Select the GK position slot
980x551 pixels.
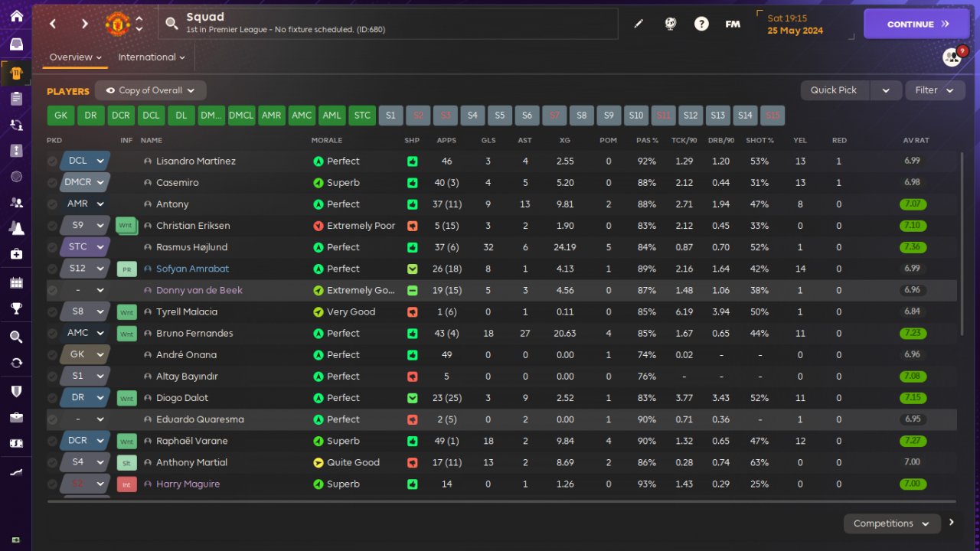point(61,116)
